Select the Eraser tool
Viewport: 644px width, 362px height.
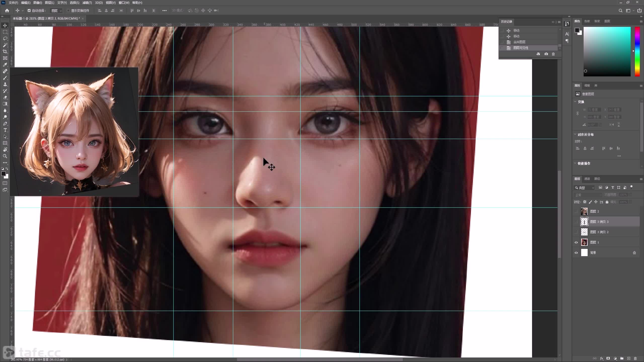[5, 97]
